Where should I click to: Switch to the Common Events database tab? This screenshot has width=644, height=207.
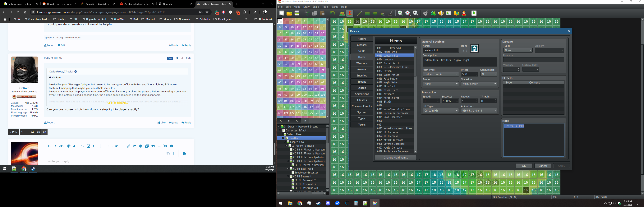pos(362,106)
